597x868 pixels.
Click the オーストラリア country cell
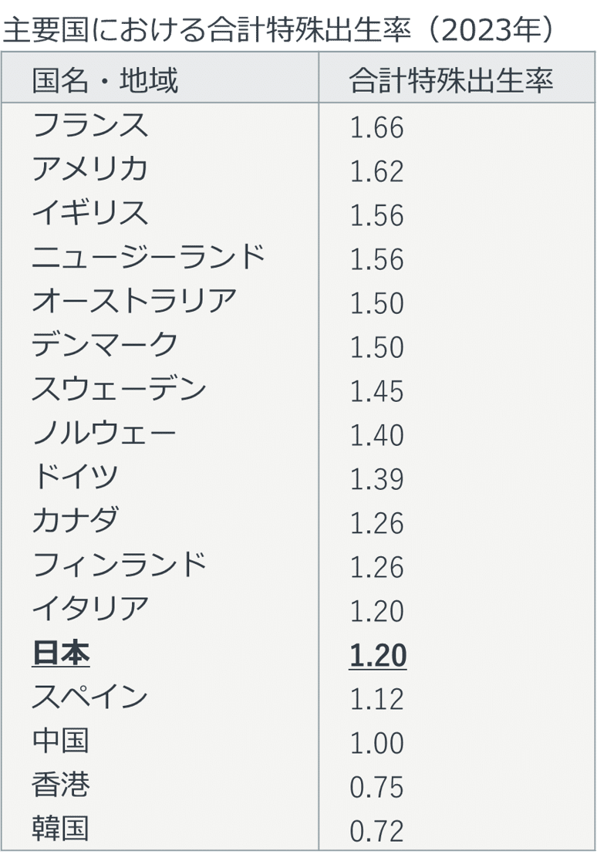pos(134,301)
